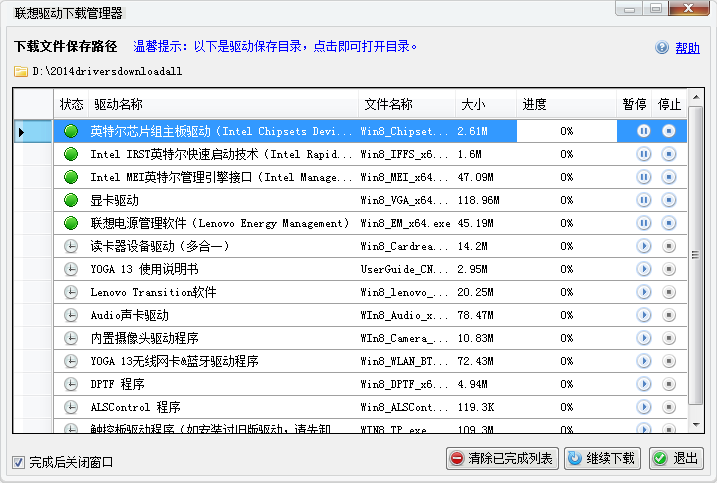This screenshot has width=717, height=483.
Task: Click the scrollbar down arrow of the list
Action: (696, 425)
